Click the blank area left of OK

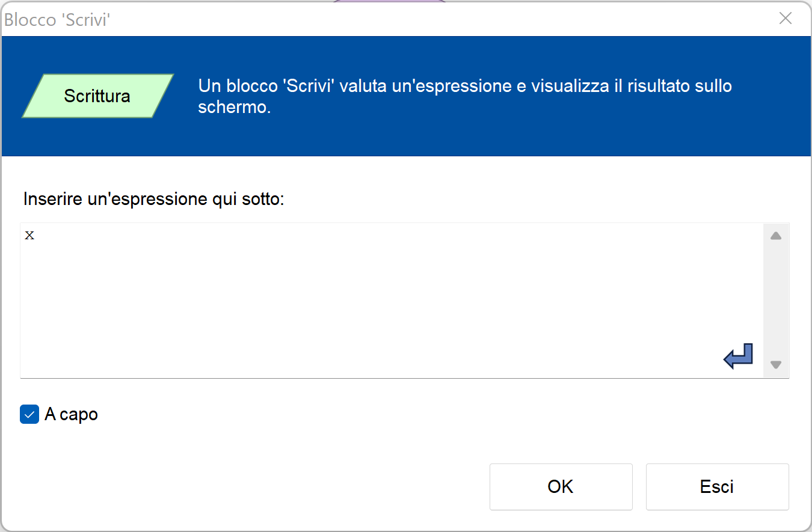[x=301, y=486]
